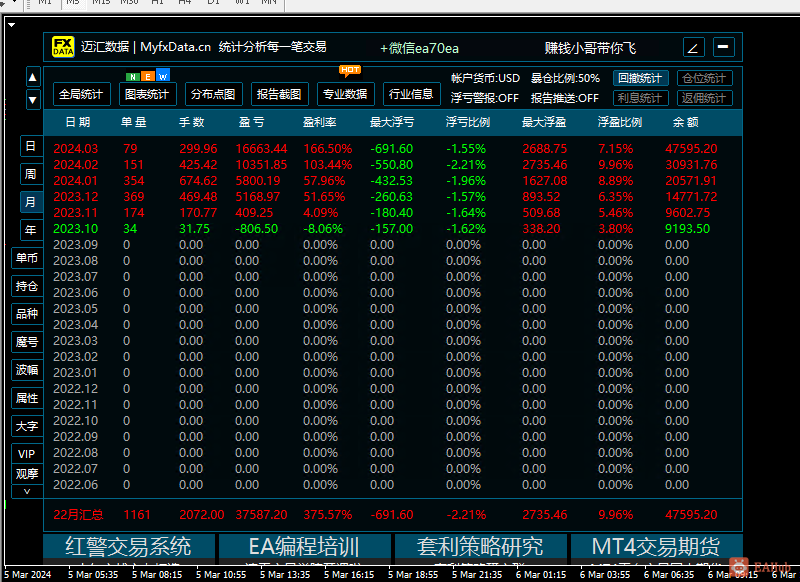Click the 最大浮亏 column header
Image resolution: width=800 pixels, height=582 pixels.
coord(392,122)
